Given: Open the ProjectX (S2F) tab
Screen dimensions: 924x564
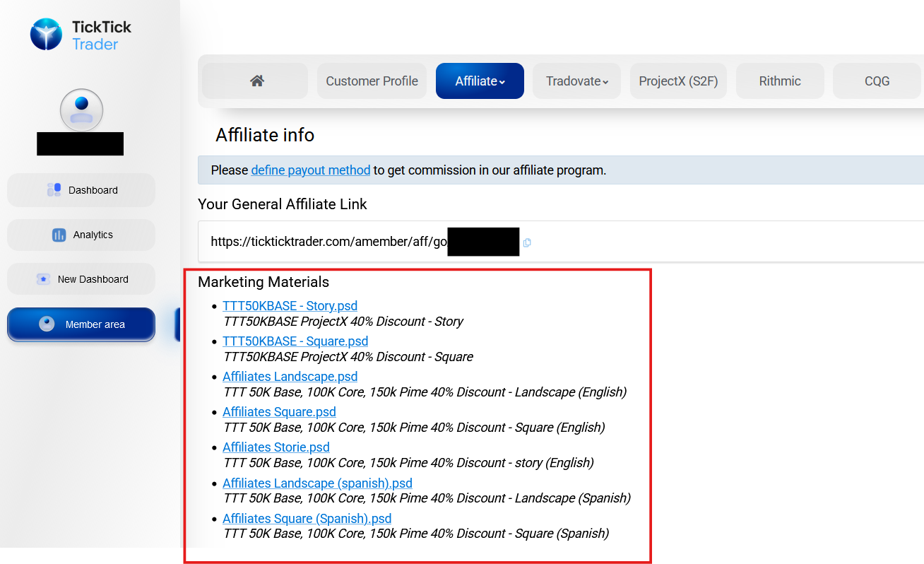Looking at the screenshot, I should tap(678, 81).
